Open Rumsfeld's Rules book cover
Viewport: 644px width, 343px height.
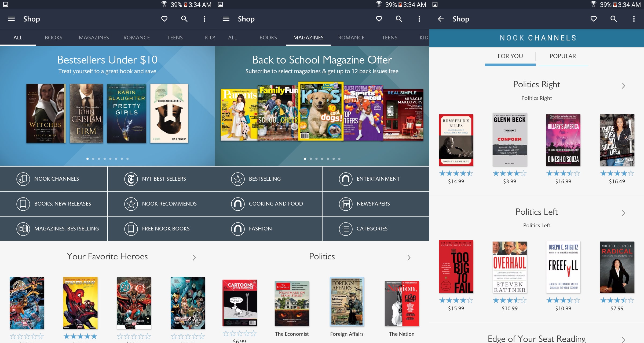point(456,140)
